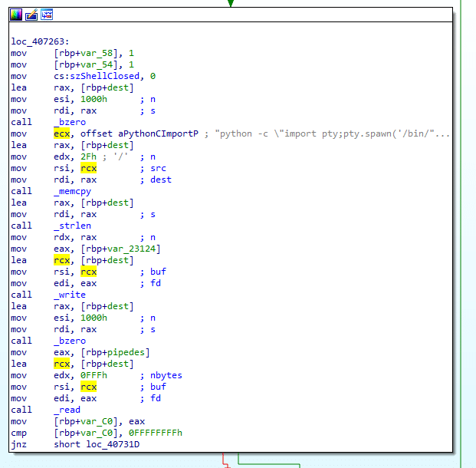The height and width of the screenshot is (468, 476).
Task: Click the green incoming edge arrow at top
Action: pos(231,3)
